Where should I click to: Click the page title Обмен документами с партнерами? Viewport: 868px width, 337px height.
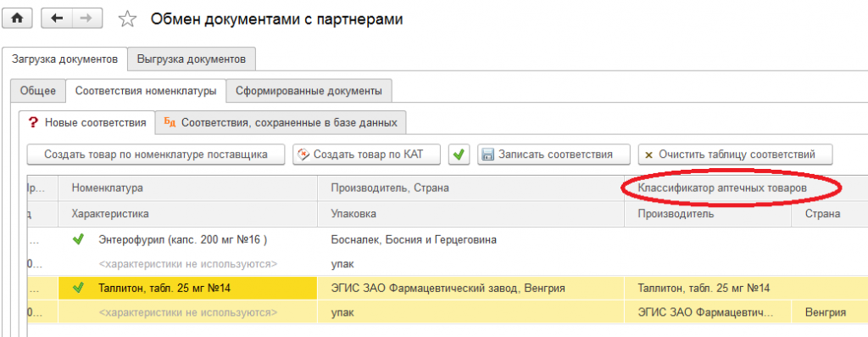click(277, 20)
